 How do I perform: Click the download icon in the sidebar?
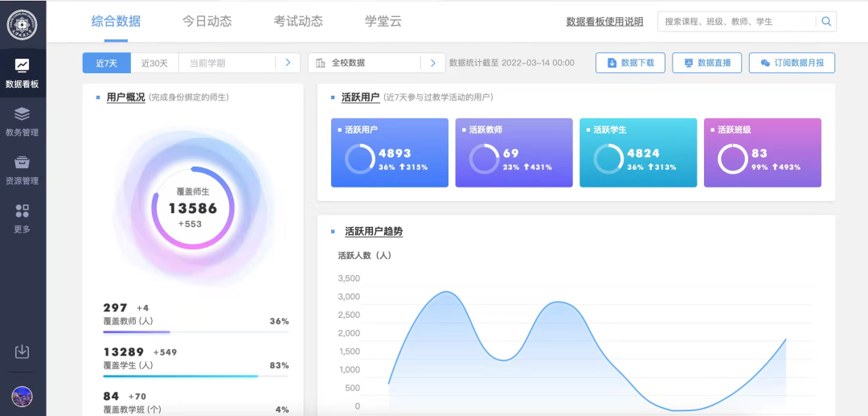click(23, 352)
